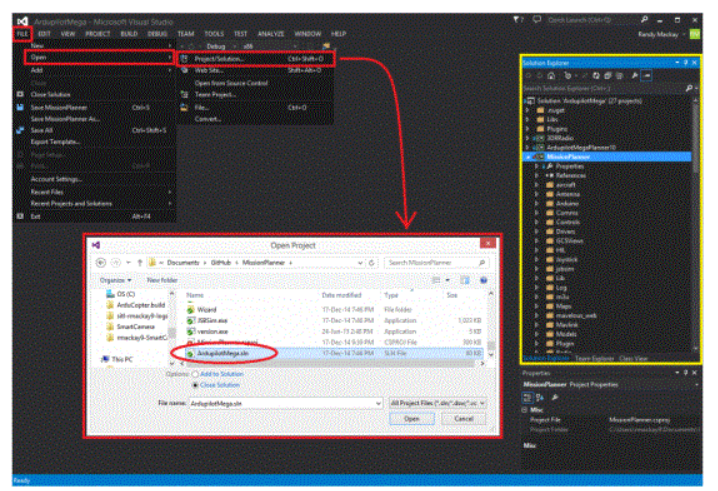Open the File name dropdown arrow
This screenshot has height=491, width=718.
pos(378,404)
